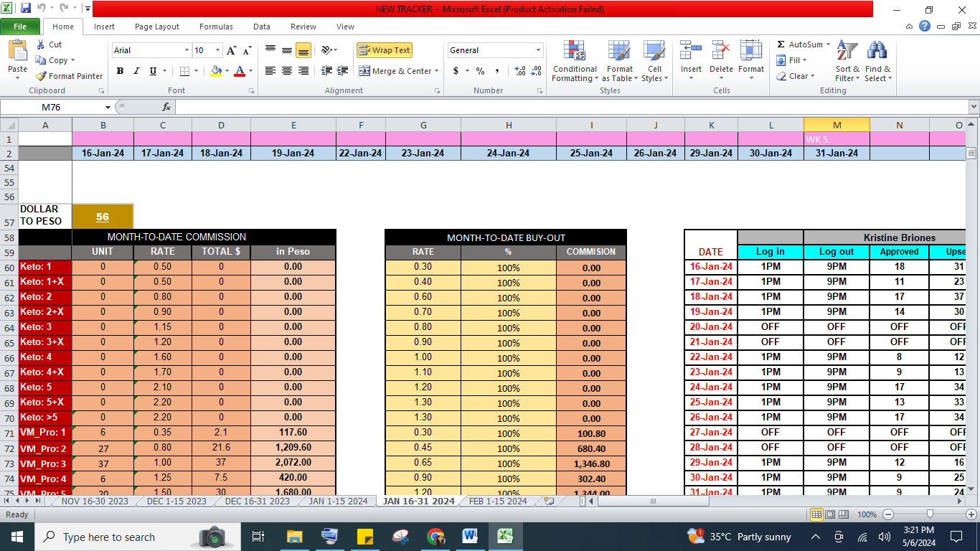Screen dimensions: 980x551
Task: Open Microsoft Word from the taskbar
Action: 471,537
